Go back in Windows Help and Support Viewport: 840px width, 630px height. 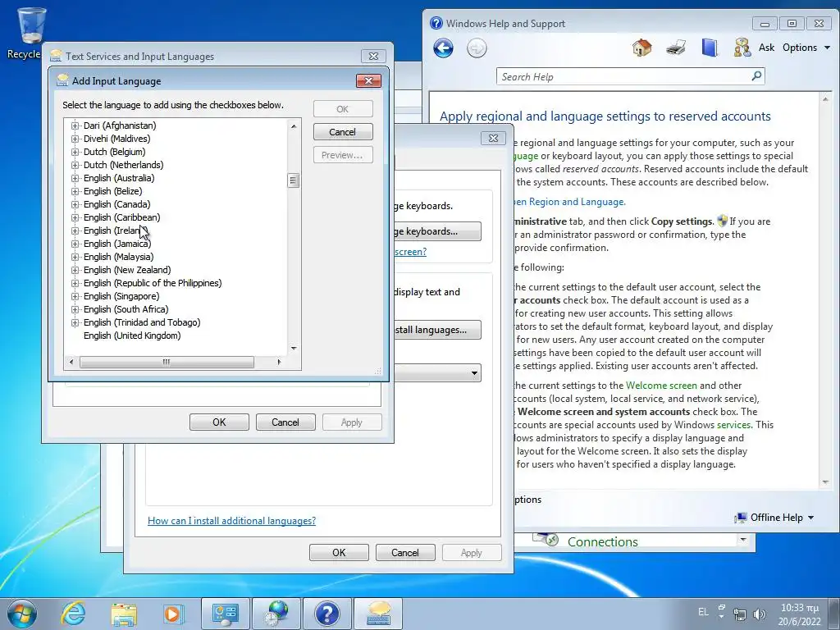pyautogui.click(x=443, y=48)
